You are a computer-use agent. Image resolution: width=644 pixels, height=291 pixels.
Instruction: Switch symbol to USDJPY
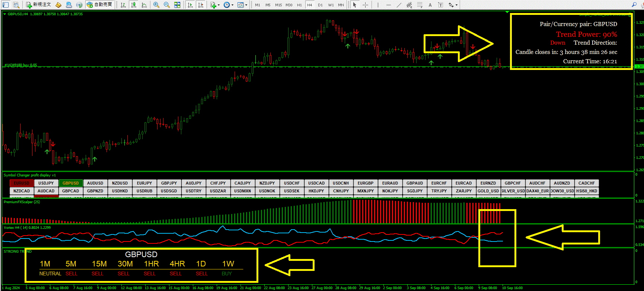pyautogui.click(x=46, y=183)
